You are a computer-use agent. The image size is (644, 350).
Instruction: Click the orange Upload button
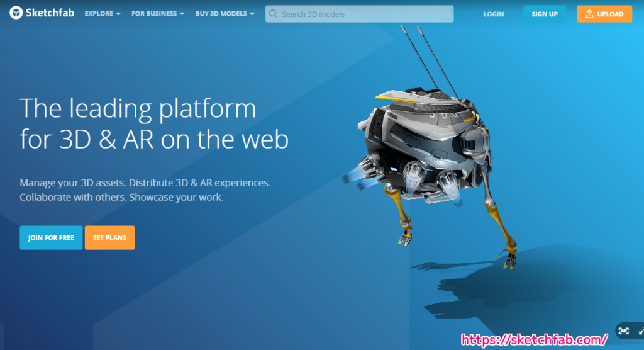pyautogui.click(x=604, y=14)
